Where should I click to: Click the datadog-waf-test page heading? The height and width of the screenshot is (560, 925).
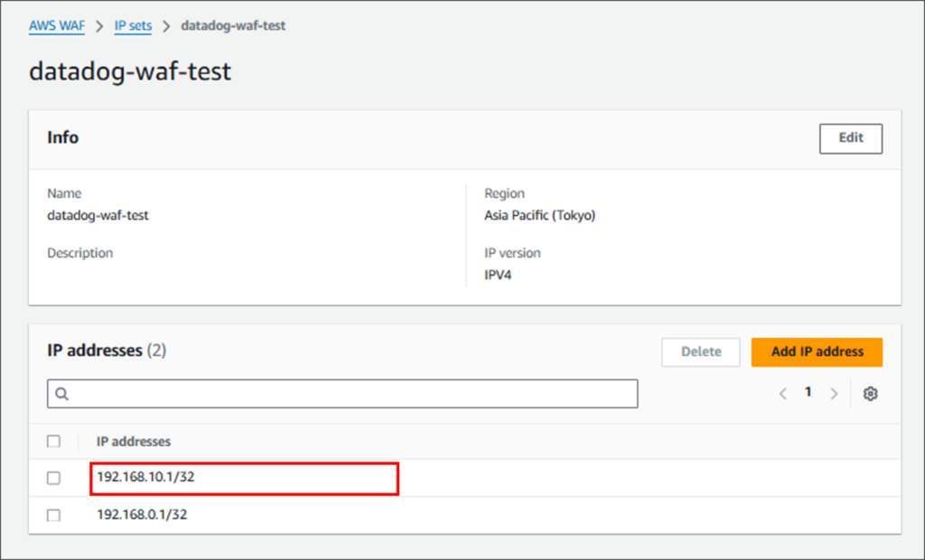click(x=130, y=71)
